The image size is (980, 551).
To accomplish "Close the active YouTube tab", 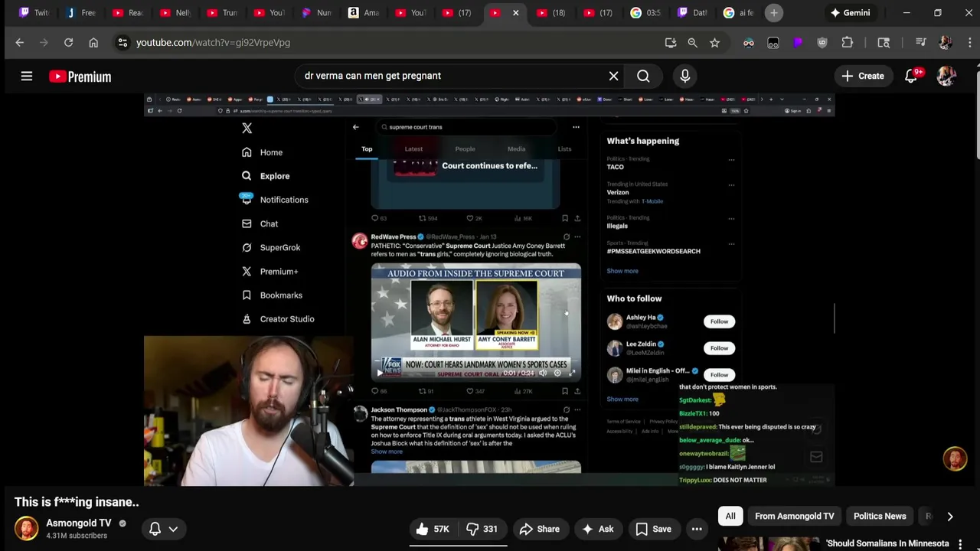I will [515, 13].
